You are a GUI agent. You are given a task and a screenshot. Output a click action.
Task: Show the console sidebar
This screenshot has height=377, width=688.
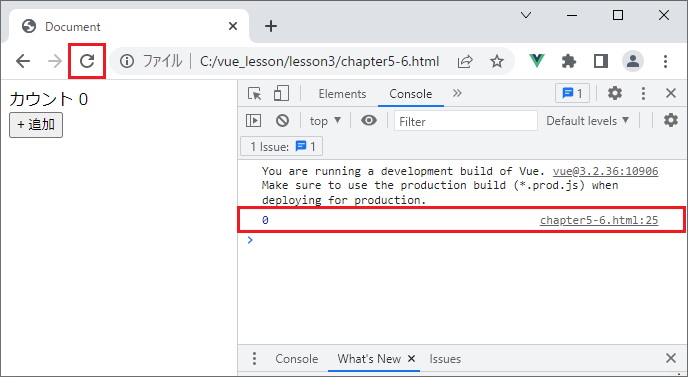(x=253, y=120)
